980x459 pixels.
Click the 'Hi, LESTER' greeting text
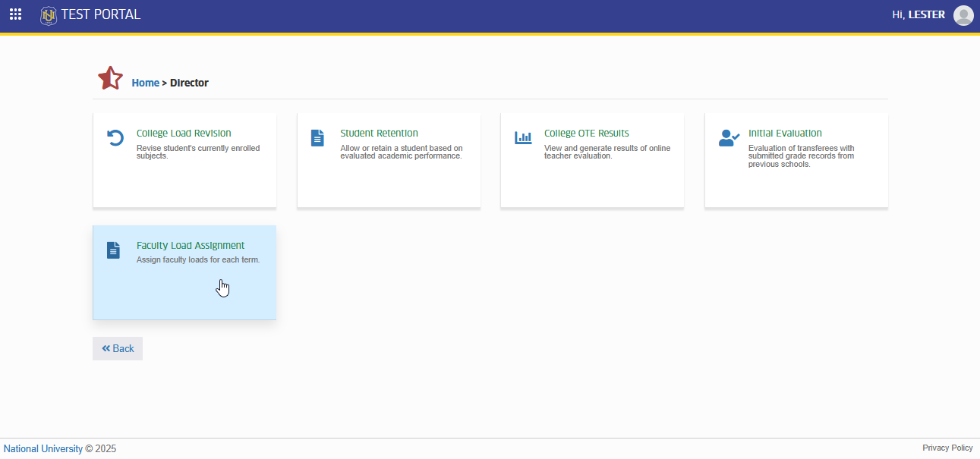point(919,14)
